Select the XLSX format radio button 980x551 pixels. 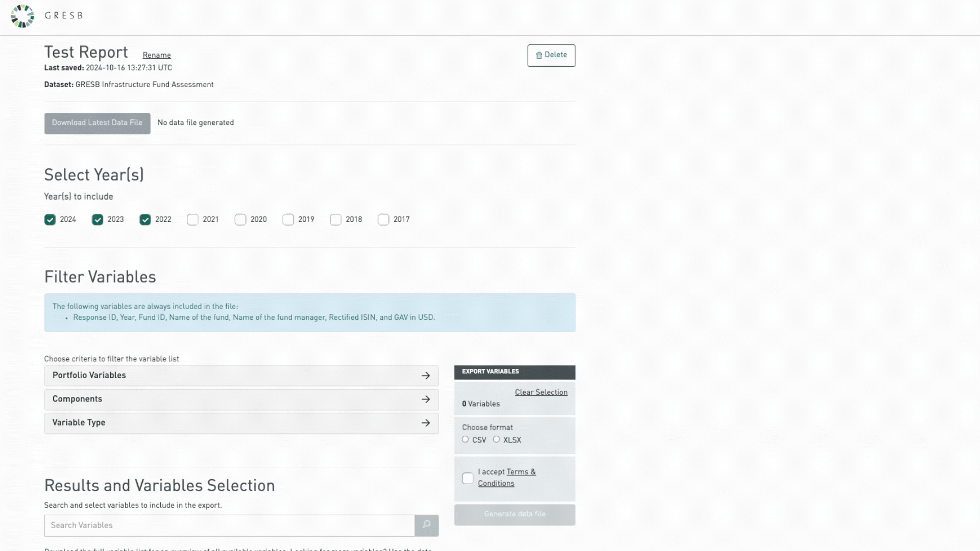coord(496,439)
